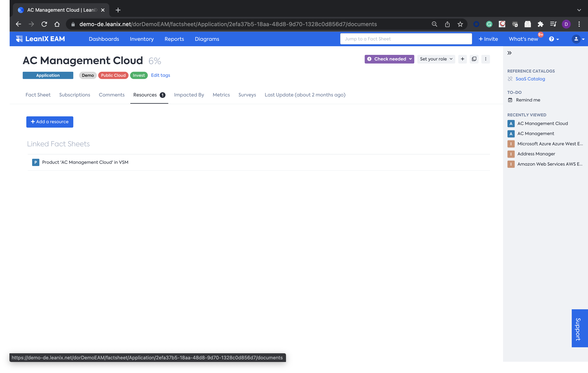
Task: Switch to the Subscriptions tab
Action: (75, 95)
